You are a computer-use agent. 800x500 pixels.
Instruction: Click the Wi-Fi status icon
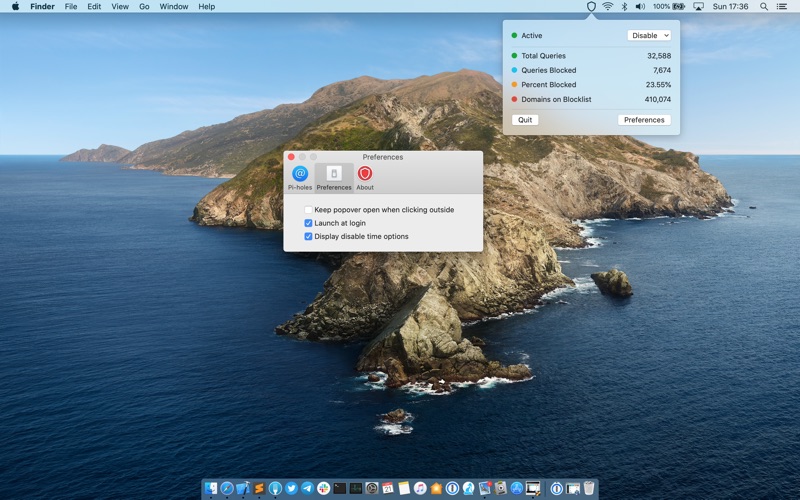pos(607,7)
